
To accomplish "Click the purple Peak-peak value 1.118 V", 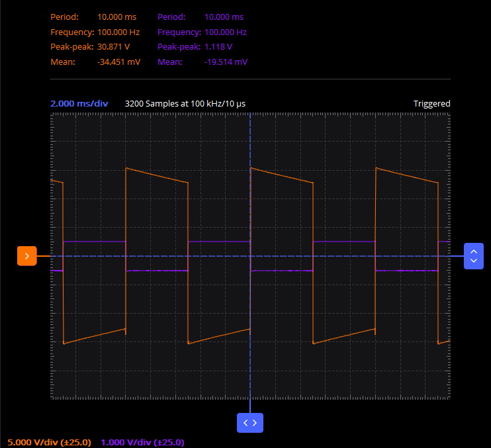I will pos(218,47).
